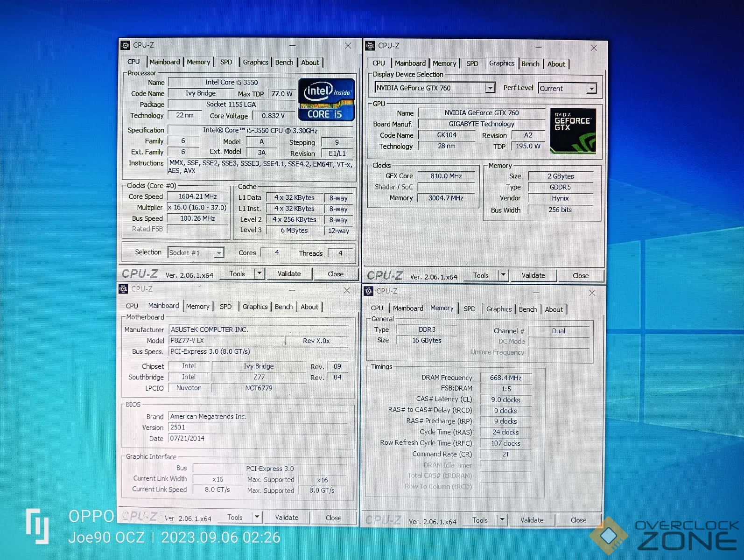The image size is (744, 560).
Task: Click the BIOS Version field showing 2501
Action: pyautogui.click(x=258, y=427)
